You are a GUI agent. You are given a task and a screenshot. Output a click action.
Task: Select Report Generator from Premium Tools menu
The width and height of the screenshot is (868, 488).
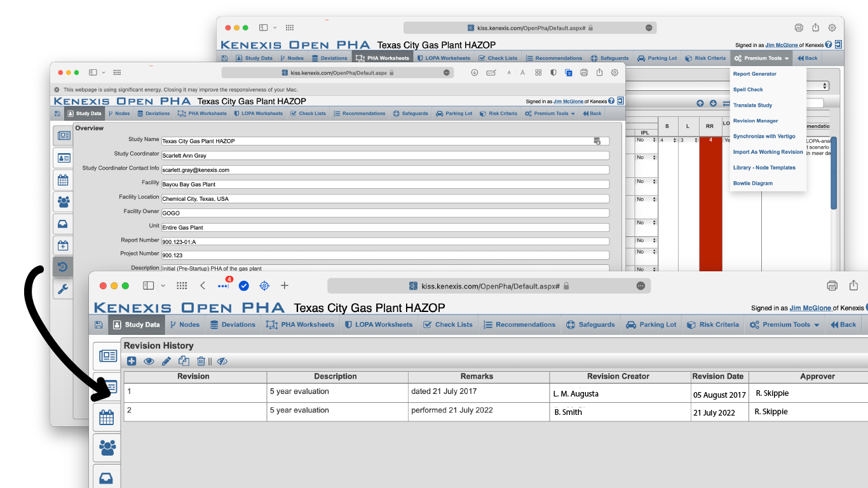point(755,74)
